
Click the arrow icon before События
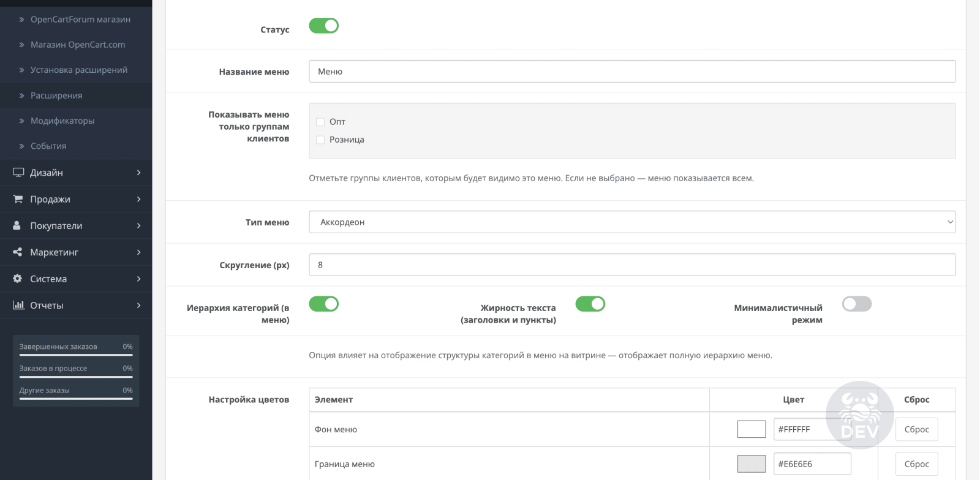tap(21, 146)
